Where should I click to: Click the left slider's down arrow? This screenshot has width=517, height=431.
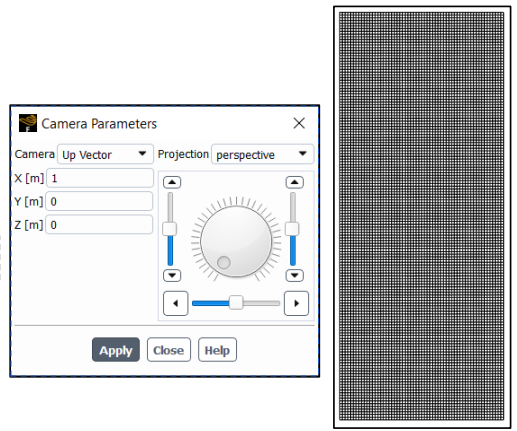(x=172, y=275)
